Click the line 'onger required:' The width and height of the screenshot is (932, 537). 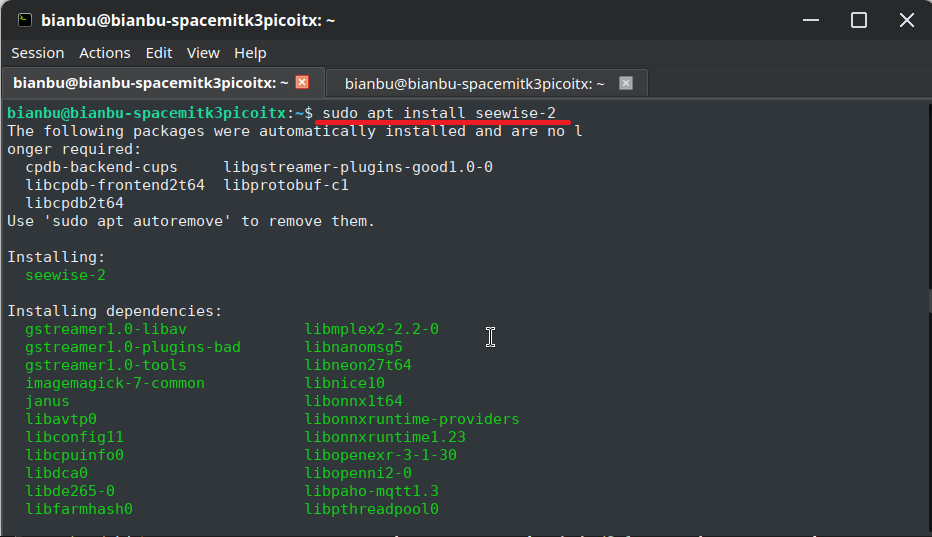coord(74,149)
